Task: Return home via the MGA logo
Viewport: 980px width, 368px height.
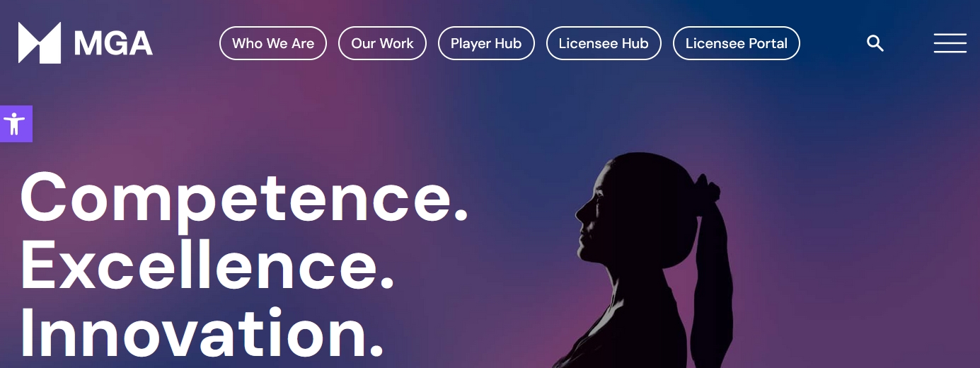Action: coord(86,43)
